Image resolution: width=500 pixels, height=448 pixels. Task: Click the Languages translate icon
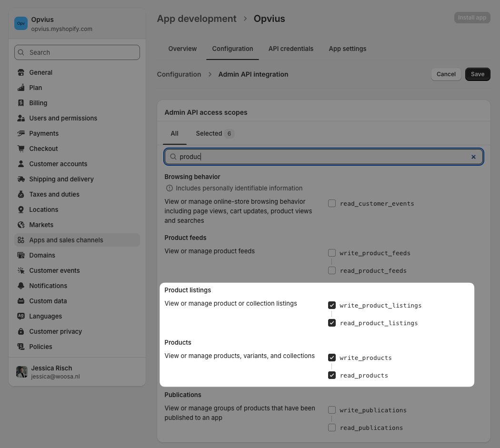point(21,316)
